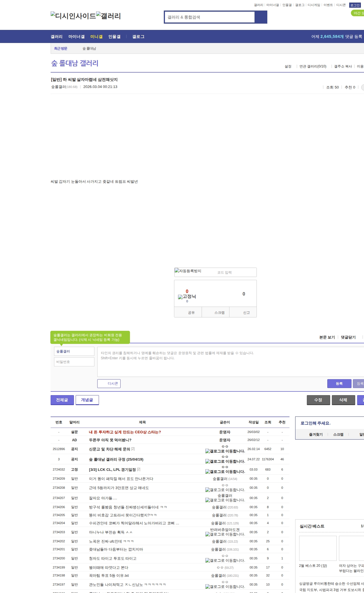Screen dimensions: 364x593
Task: Click the 자동등록방지 captcha image
Action: [188, 271]
